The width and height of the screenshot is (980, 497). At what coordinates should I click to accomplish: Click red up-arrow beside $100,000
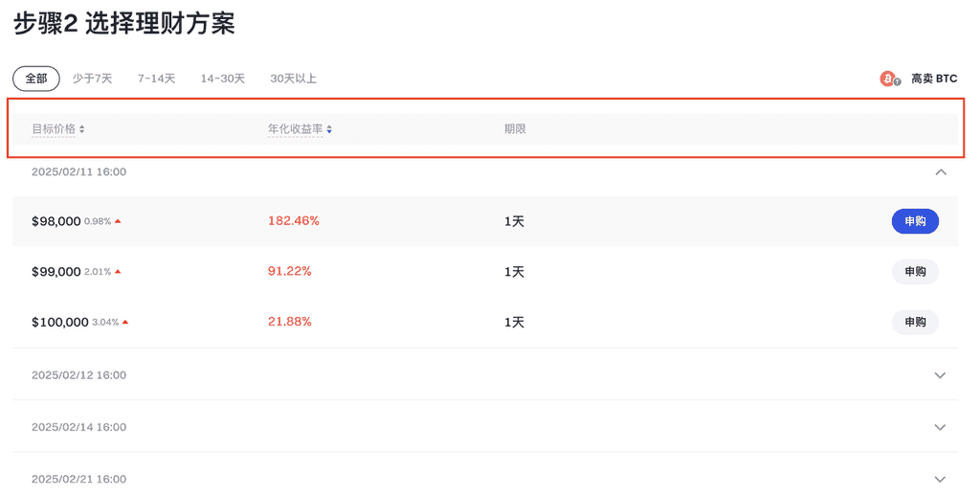pyautogui.click(x=125, y=322)
